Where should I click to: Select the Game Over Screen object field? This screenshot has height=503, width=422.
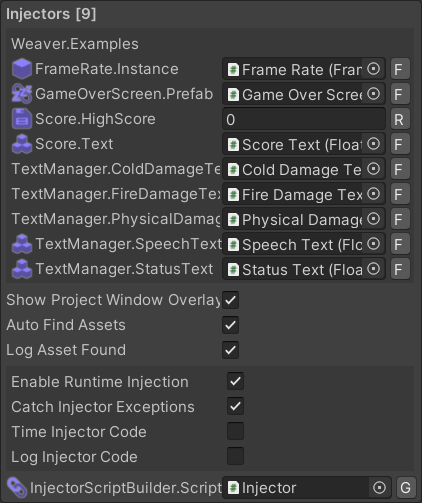[x=304, y=94]
